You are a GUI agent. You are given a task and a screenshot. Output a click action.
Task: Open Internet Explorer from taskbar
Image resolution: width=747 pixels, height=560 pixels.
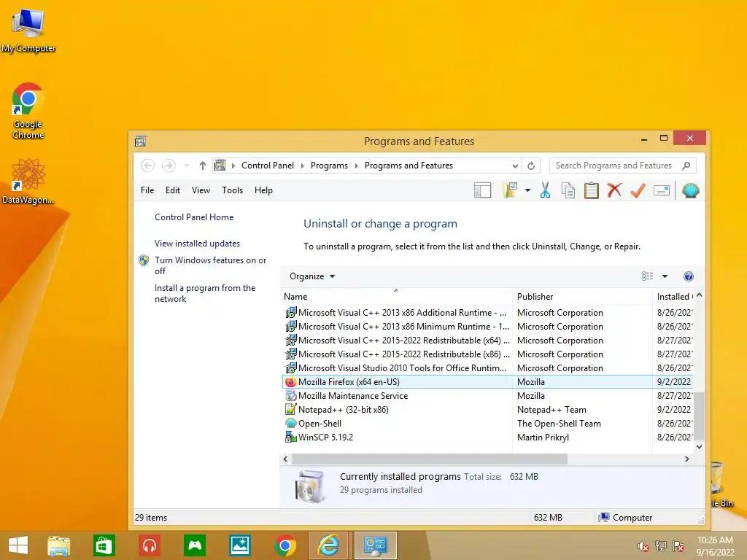[x=329, y=545]
